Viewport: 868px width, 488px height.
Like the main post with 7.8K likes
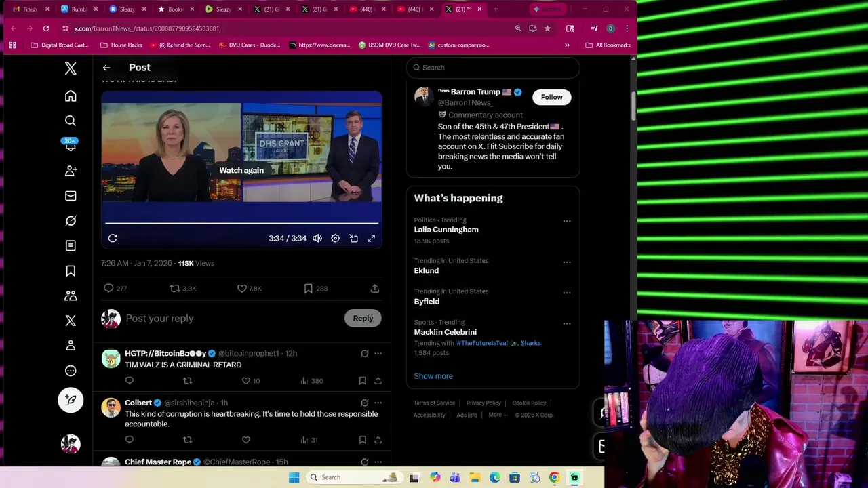click(x=249, y=289)
